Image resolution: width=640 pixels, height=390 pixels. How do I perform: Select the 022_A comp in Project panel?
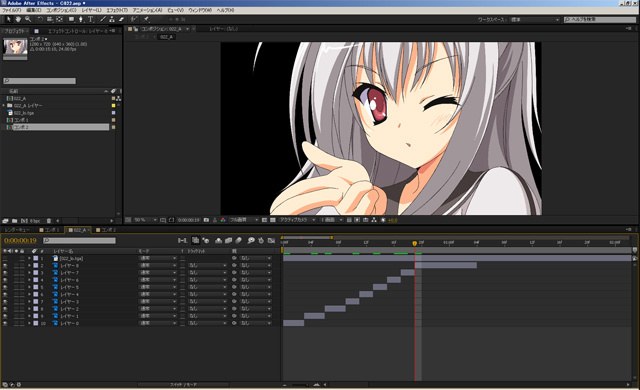click(x=20, y=98)
